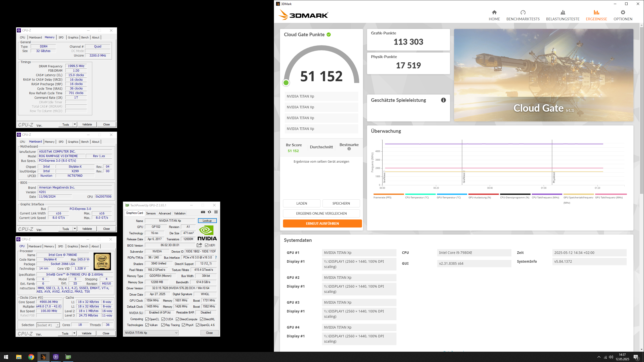
Task: Switch to 3DMark taskbar icon
Action: pos(43,357)
